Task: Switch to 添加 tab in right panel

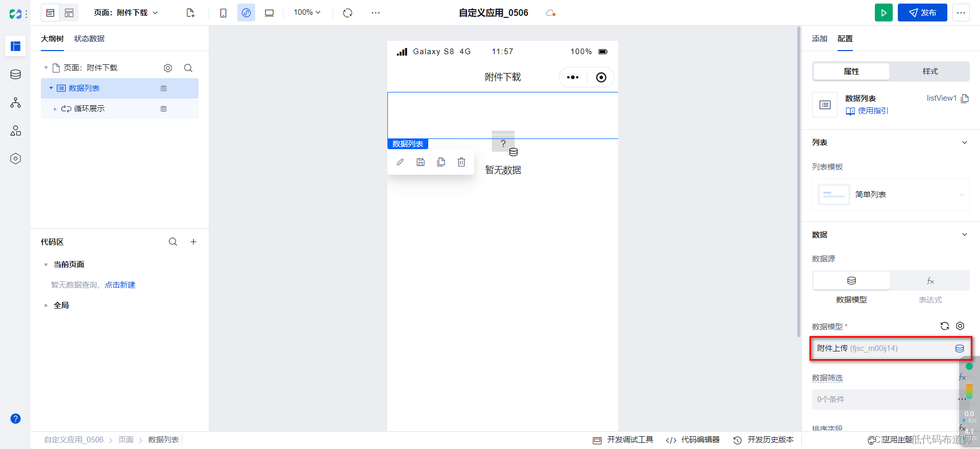Action: [x=820, y=39]
